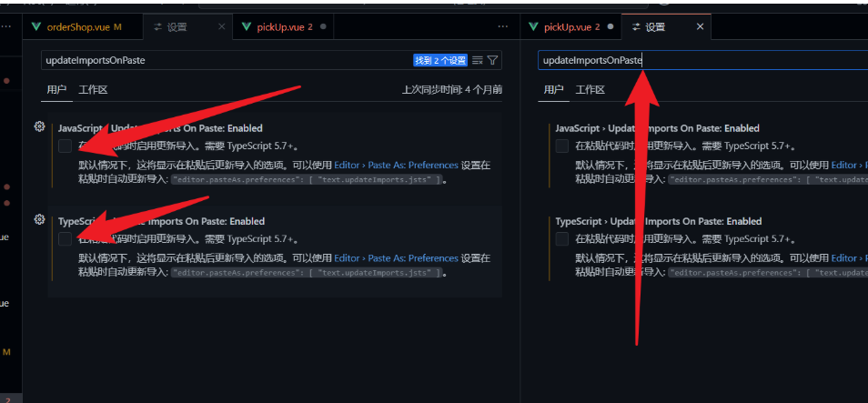This screenshot has height=403, width=868.
Task: Toggle TypeScript Update Imports checkbox in right pane
Action: 562,239
